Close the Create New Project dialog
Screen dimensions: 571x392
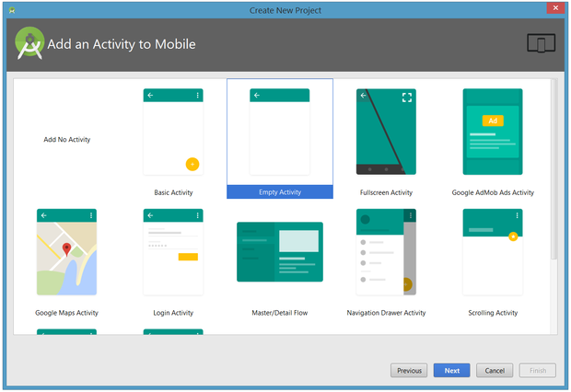click(555, 7)
